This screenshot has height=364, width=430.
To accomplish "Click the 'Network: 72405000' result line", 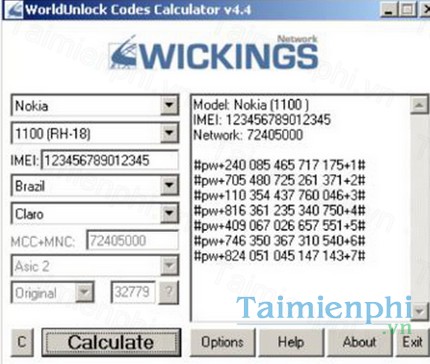I will coord(248,135).
